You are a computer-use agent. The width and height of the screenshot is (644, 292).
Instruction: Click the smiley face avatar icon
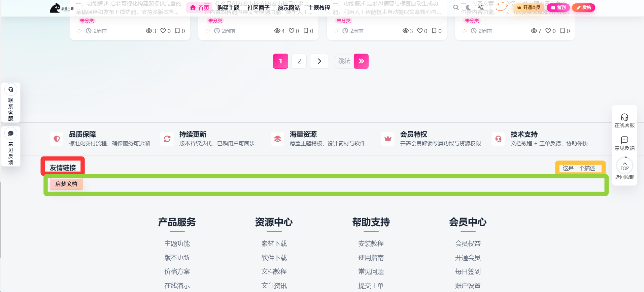pyautogui.click(x=501, y=6)
